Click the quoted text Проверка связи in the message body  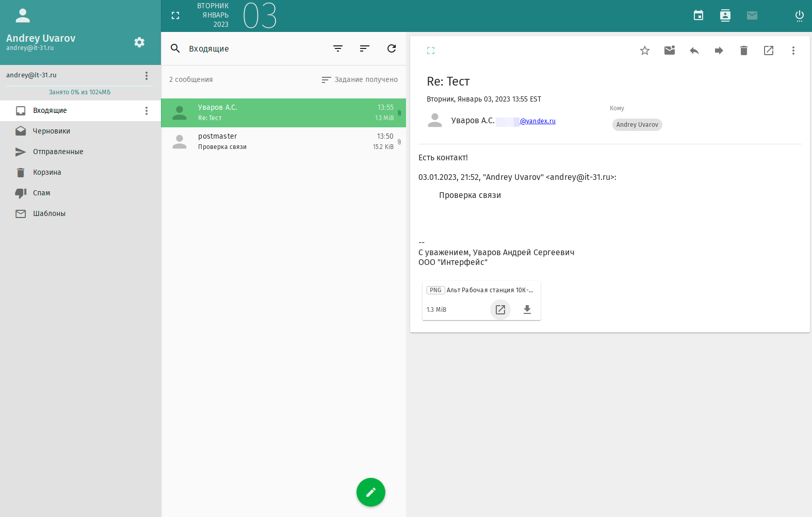pos(470,195)
